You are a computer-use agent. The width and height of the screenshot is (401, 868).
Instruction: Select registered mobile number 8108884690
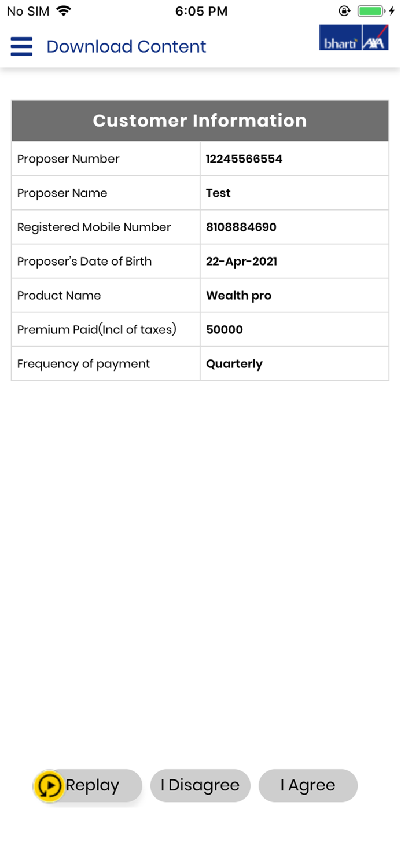coord(241,227)
